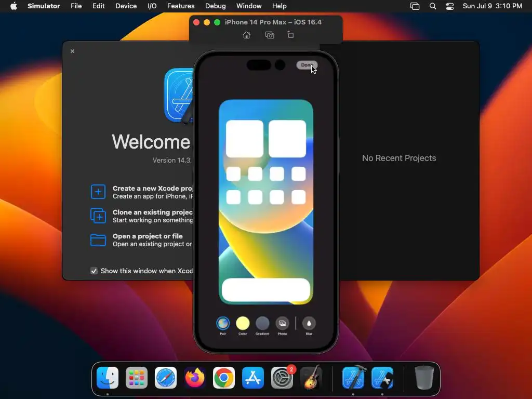This screenshot has width=532, height=399.
Task: Click the No Recent Projects text
Action: pyautogui.click(x=399, y=158)
